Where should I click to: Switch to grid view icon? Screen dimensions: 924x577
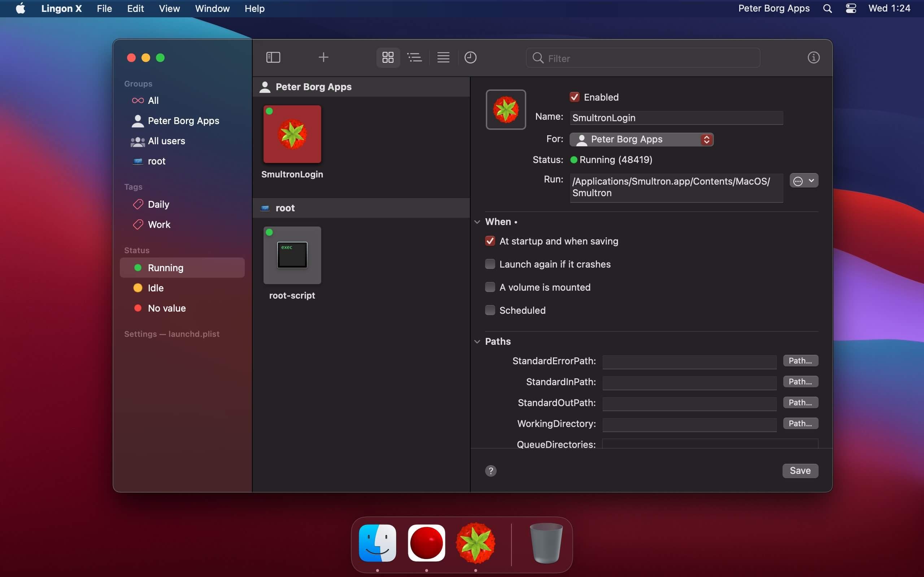387,57
